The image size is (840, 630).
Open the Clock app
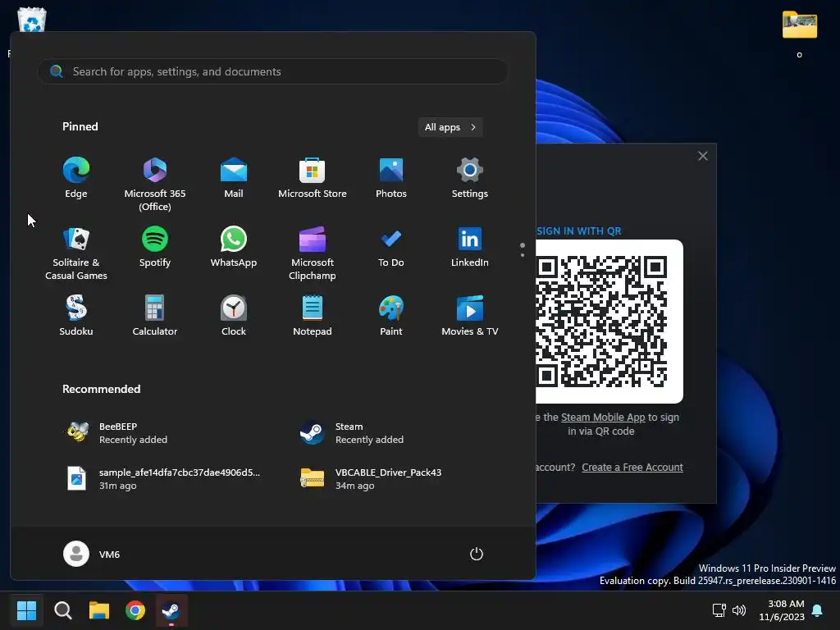pos(234,316)
